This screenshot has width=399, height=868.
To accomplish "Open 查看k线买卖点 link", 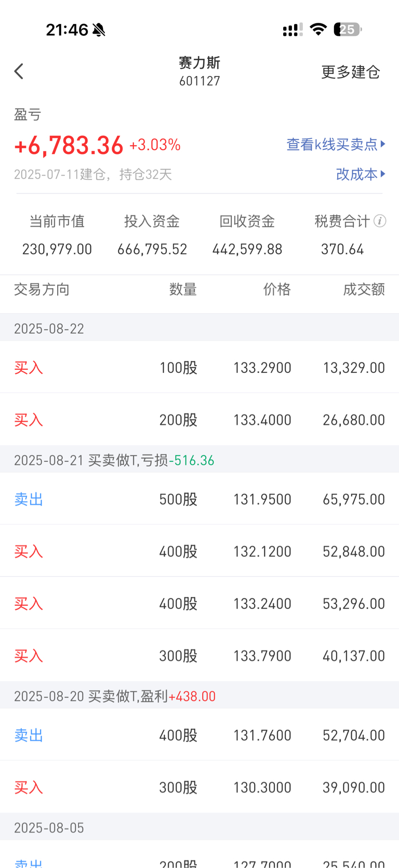I will pyautogui.click(x=332, y=144).
